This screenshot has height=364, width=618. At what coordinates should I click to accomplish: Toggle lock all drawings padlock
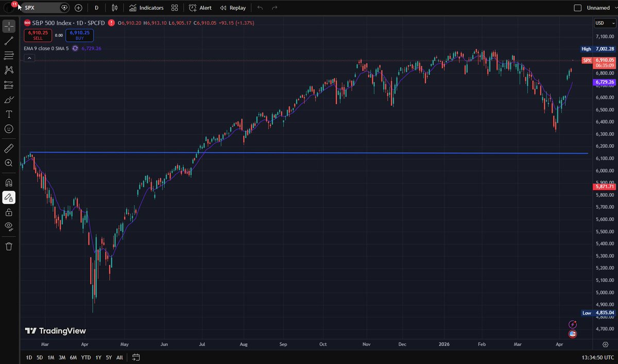click(9, 212)
